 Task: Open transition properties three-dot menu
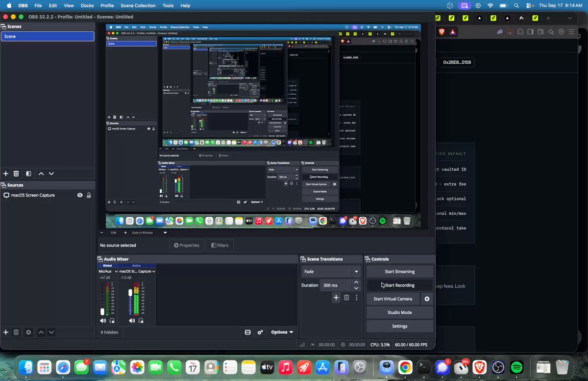357,297
